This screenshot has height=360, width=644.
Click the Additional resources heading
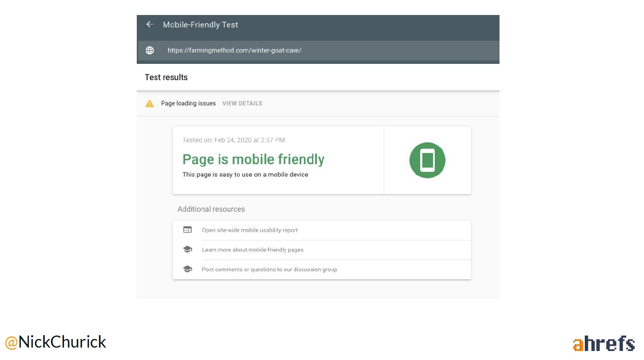pyautogui.click(x=211, y=209)
